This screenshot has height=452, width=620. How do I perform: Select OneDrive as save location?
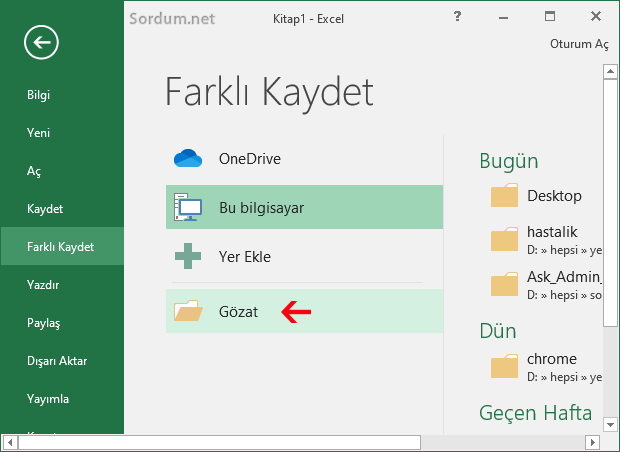point(304,159)
